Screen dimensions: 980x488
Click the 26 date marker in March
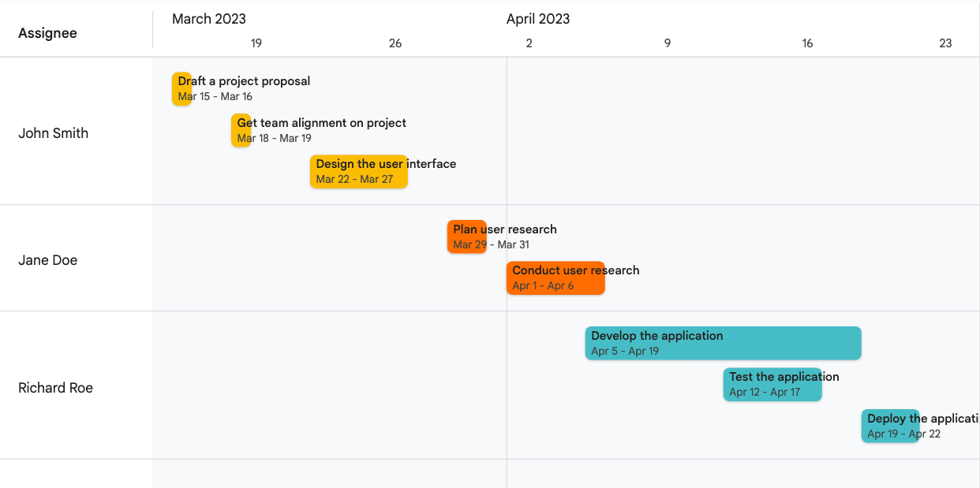point(395,43)
